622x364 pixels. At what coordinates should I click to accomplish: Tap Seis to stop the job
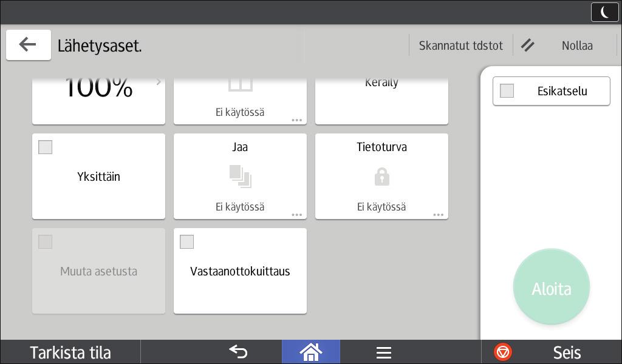point(567,352)
